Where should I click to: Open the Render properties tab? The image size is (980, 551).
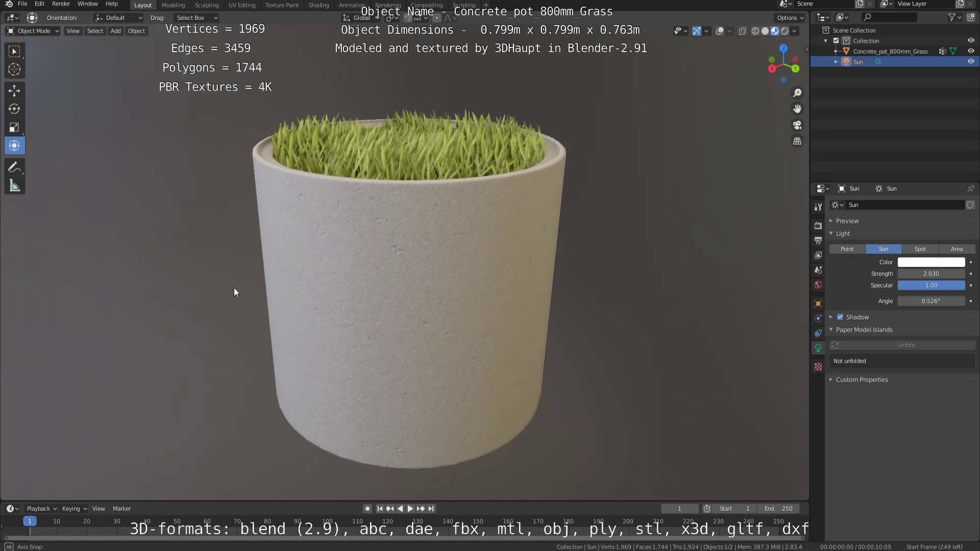click(x=818, y=226)
